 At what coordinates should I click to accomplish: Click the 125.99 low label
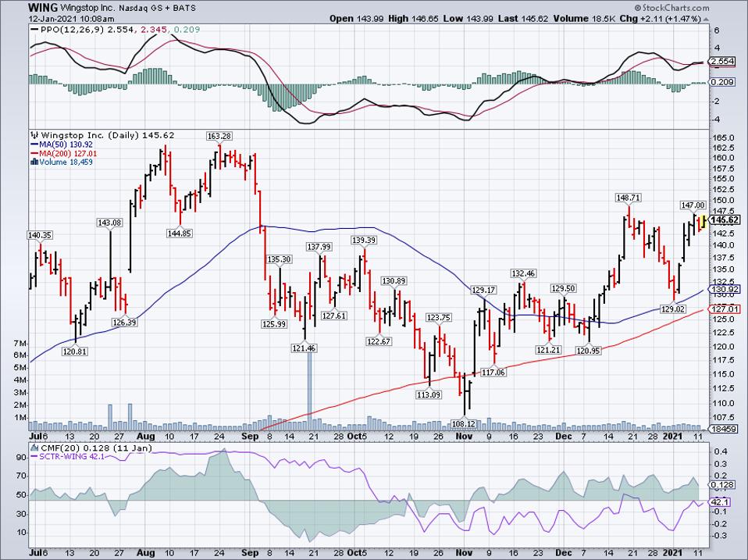274,324
